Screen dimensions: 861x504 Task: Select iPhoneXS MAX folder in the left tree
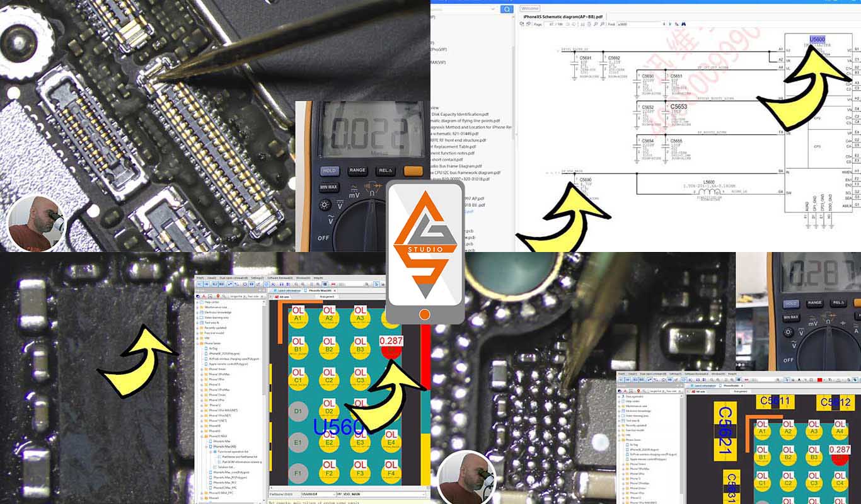[218, 436]
